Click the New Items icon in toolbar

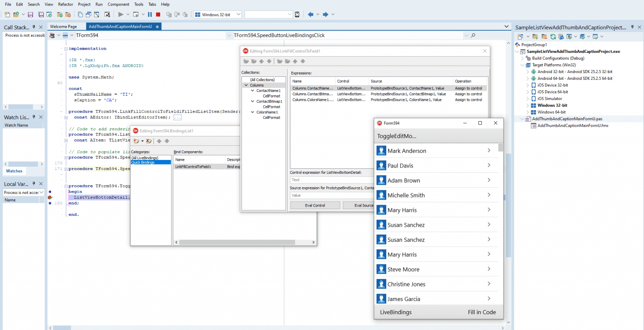coord(7,14)
